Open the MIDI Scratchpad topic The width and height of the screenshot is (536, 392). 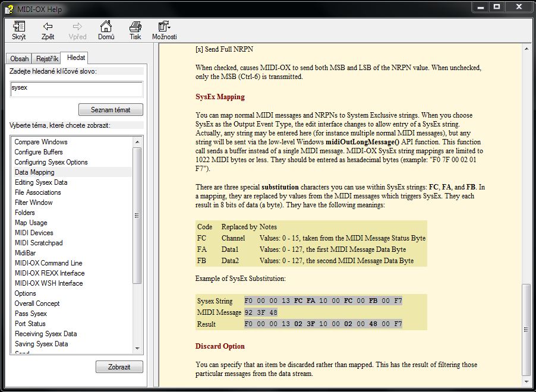[39, 243]
